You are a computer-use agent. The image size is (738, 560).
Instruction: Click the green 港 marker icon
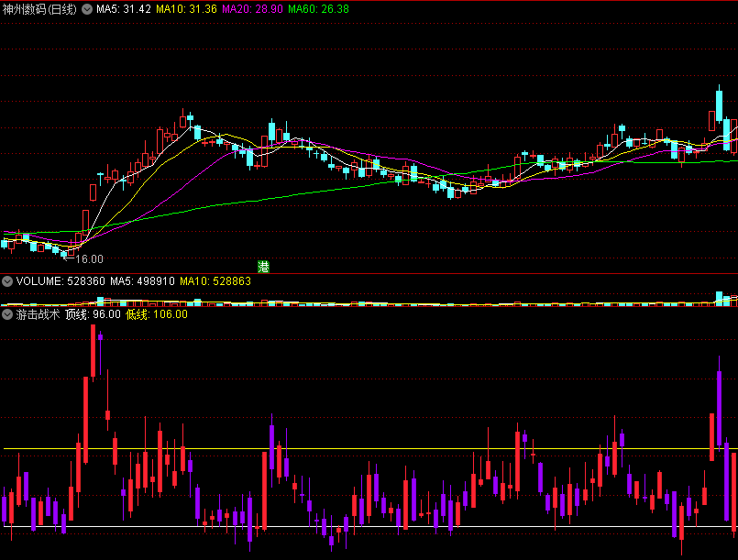264,268
